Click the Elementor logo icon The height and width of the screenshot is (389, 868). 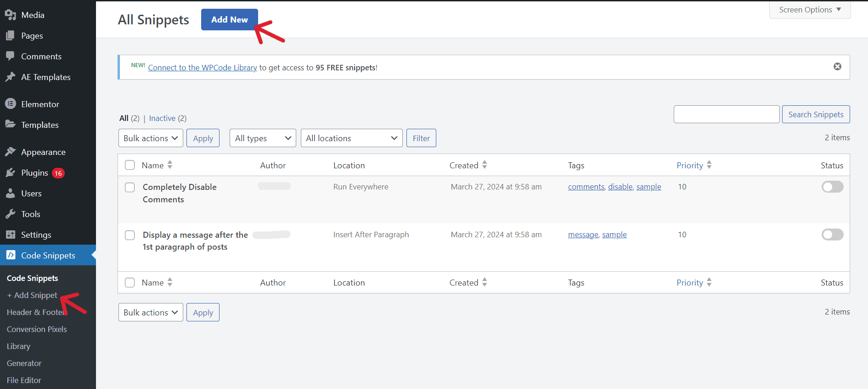click(x=11, y=104)
